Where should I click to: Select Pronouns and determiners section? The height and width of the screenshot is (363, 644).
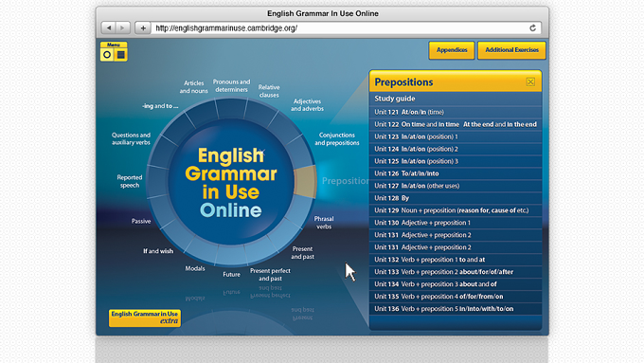coord(231,85)
